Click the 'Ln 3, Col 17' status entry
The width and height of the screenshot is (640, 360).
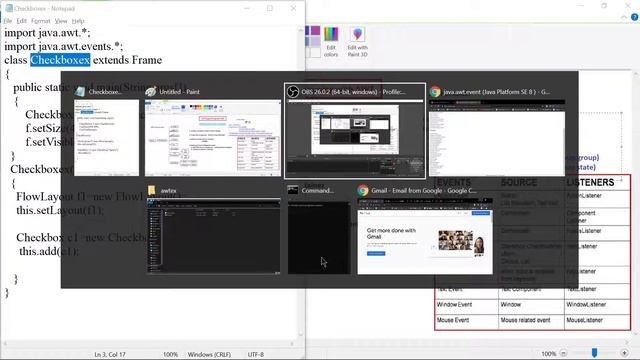click(x=110, y=354)
